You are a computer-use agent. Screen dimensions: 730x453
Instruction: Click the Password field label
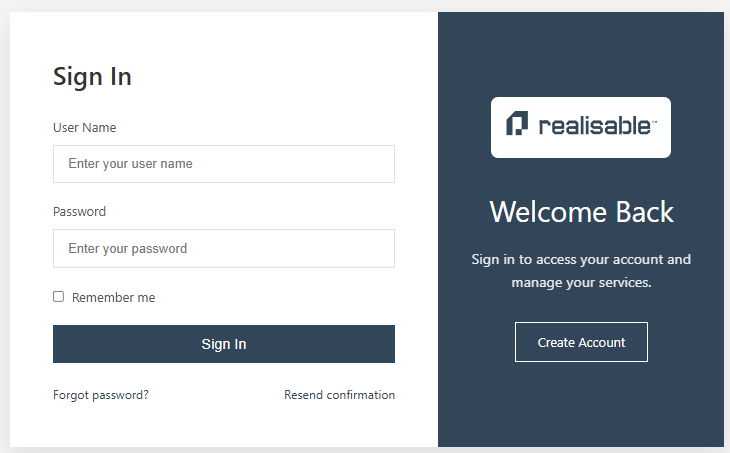(79, 212)
